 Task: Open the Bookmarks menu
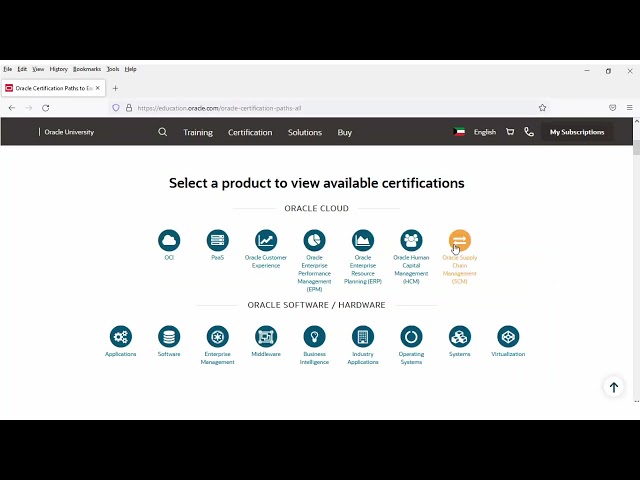pos(87,69)
